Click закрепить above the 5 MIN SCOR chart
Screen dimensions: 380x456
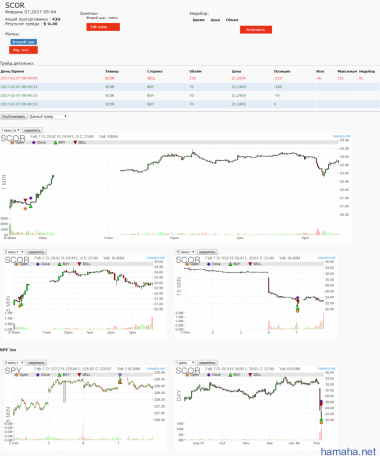36,252
